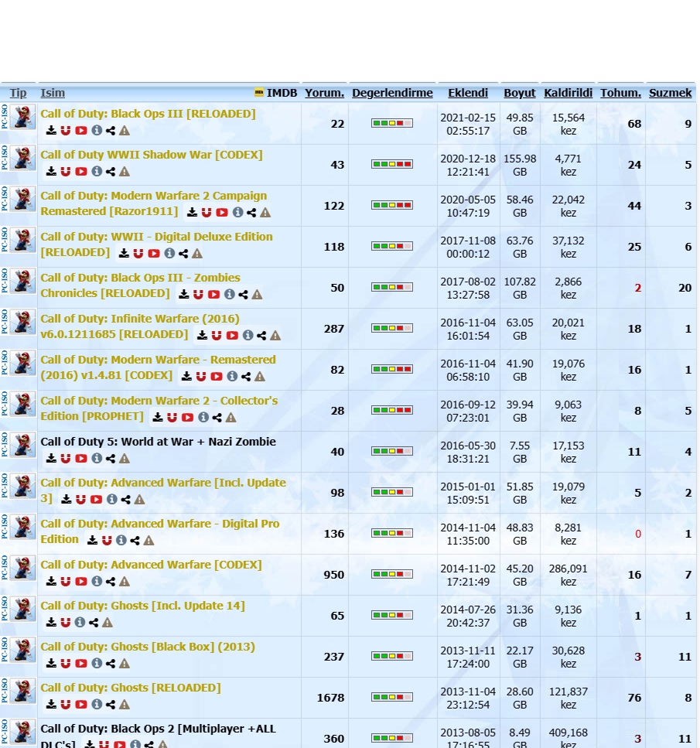Open magnet for Modern Warfare 2 - Collector's Edition
This screenshot has width=700, height=748.
[x=172, y=418]
